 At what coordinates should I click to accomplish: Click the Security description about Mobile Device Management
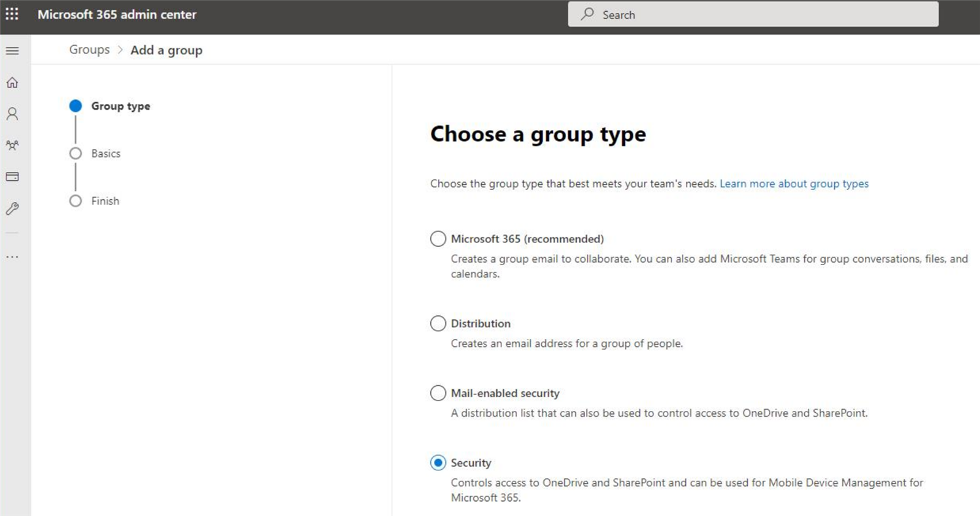pos(687,490)
